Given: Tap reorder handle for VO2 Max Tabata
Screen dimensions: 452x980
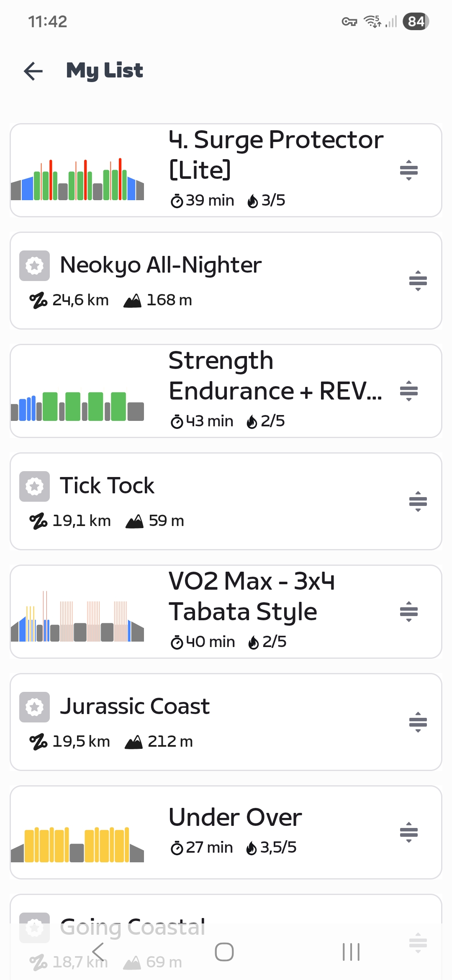Looking at the screenshot, I should (x=409, y=611).
